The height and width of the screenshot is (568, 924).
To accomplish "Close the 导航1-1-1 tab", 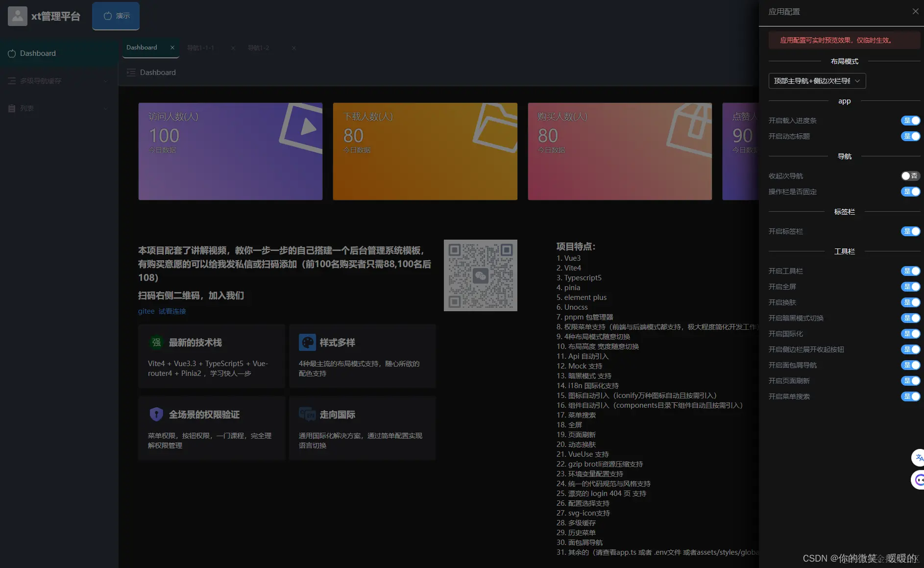I will pyautogui.click(x=233, y=48).
